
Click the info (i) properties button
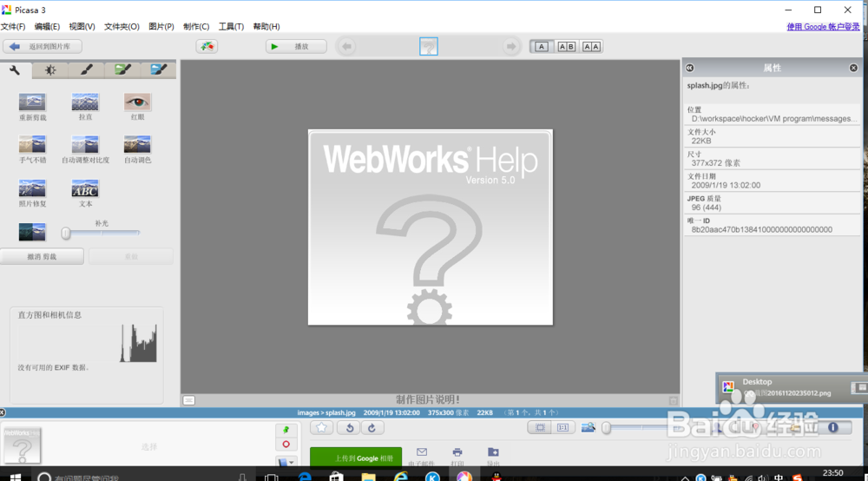click(x=832, y=427)
